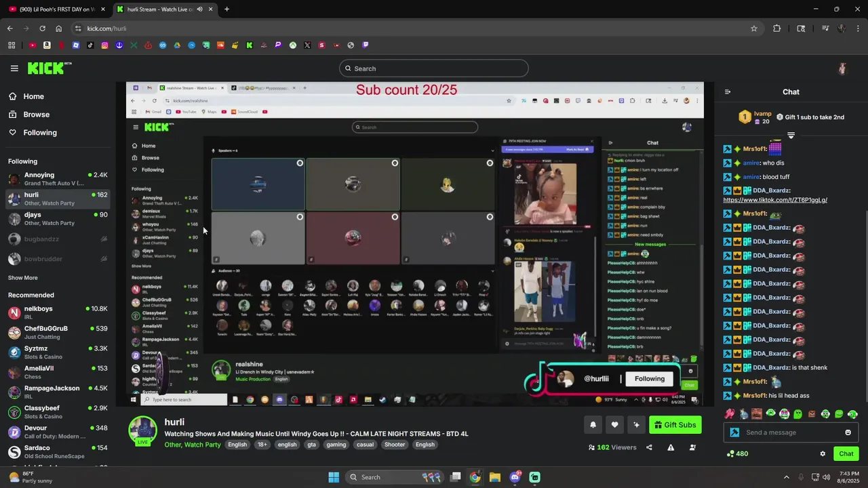Toggle stream notifications bell
The width and height of the screenshot is (868, 488).
[x=593, y=425]
